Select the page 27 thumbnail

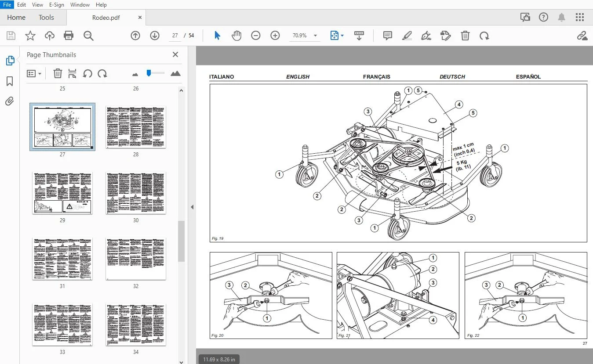point(62,127)
